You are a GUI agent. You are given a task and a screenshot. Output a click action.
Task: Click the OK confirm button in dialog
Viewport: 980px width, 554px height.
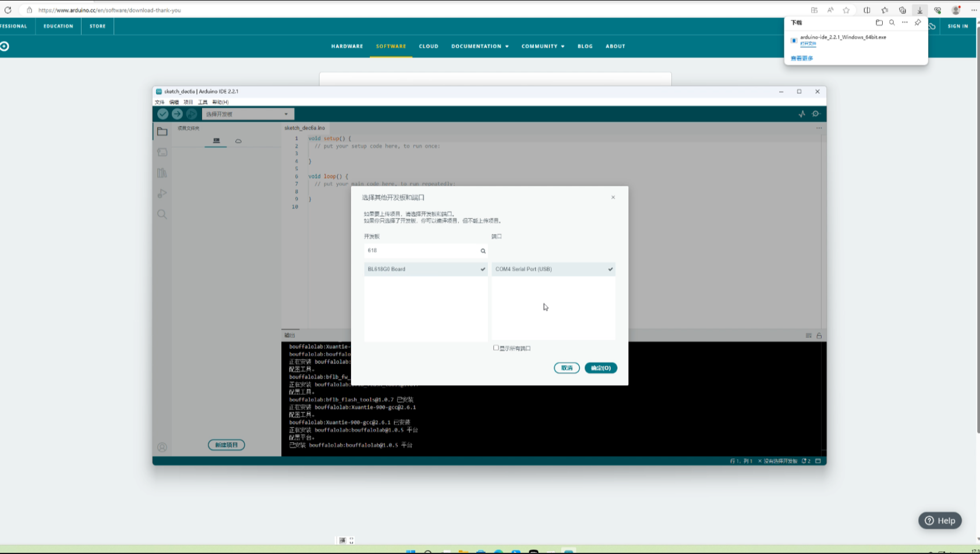601,368
